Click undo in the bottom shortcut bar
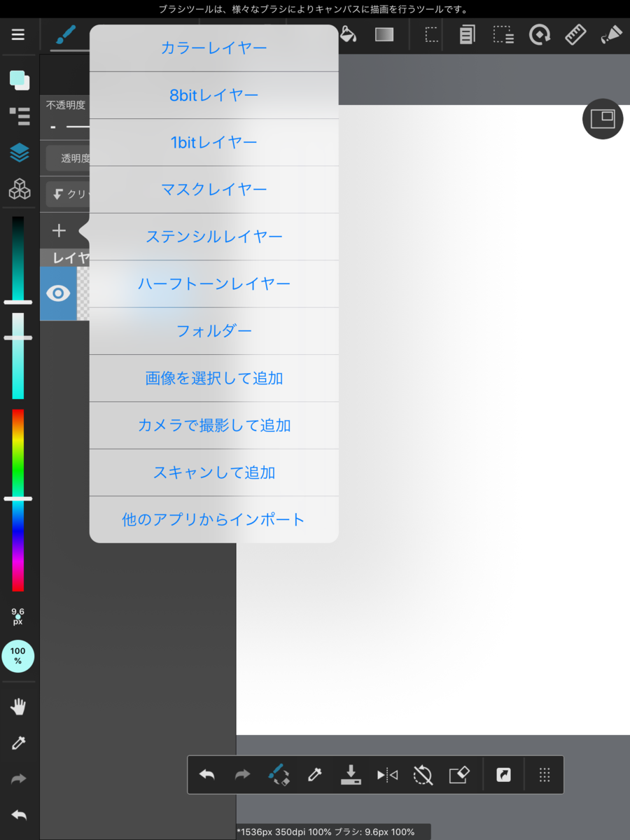Screen dimensions: 630x840 (x=206, y=775)
